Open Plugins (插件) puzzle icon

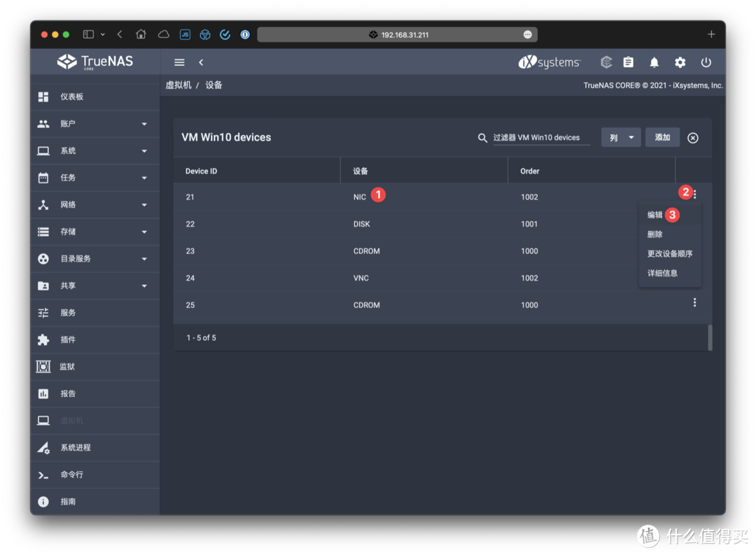point(43,340)
